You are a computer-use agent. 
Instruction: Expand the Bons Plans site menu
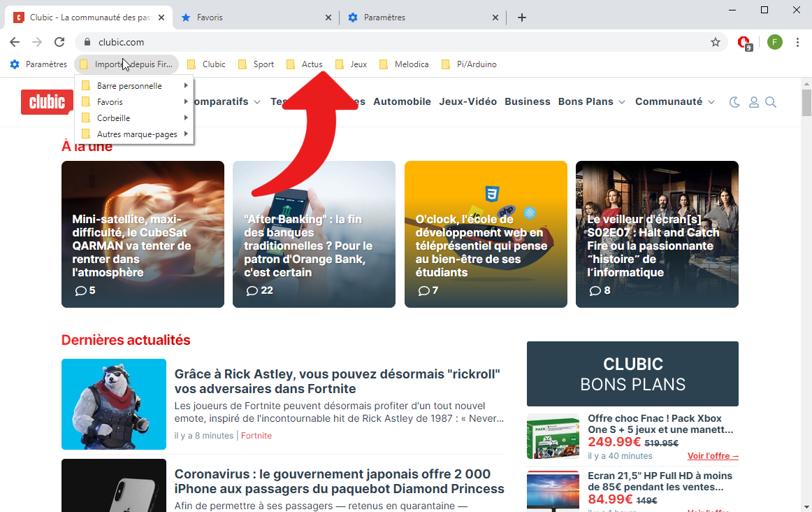coord(591,101)
